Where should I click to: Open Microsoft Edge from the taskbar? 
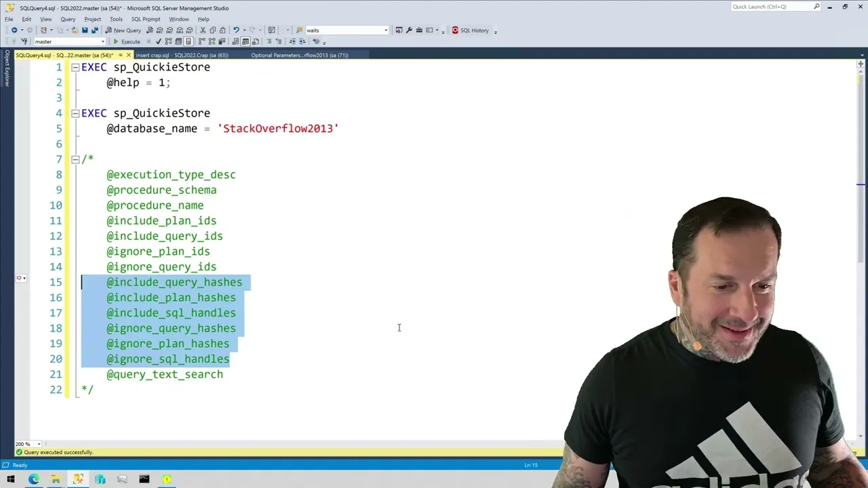click(33, 479)
